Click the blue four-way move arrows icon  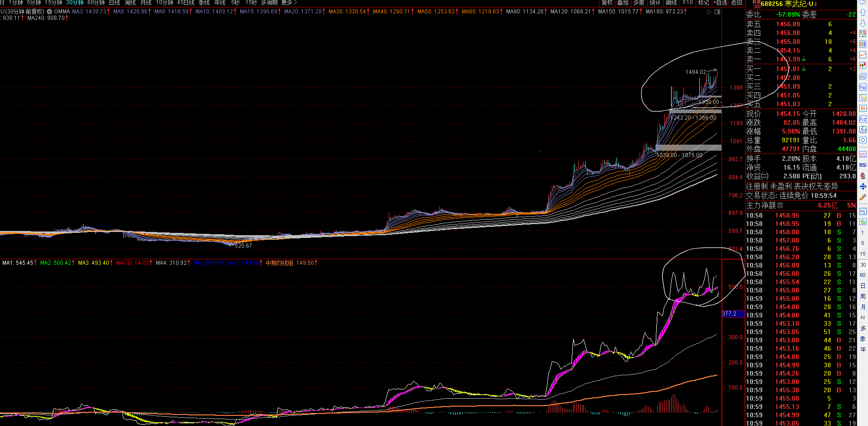pos(862,186)
